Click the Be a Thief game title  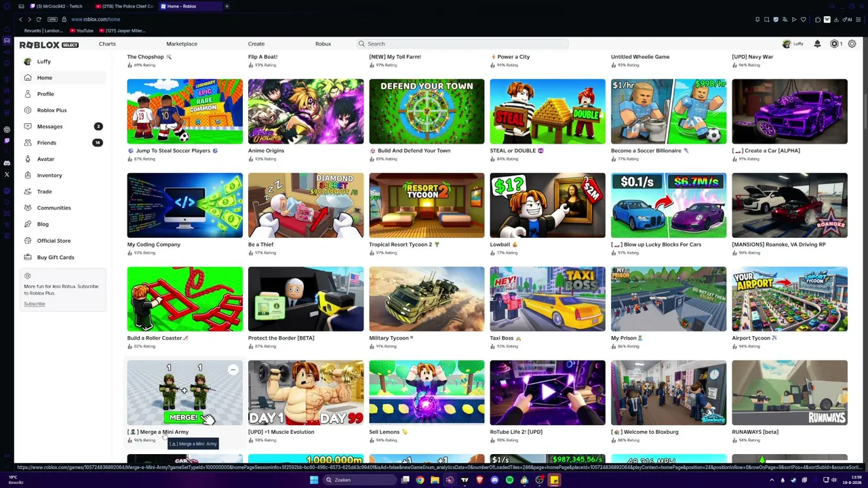click(x=261, y=245)
